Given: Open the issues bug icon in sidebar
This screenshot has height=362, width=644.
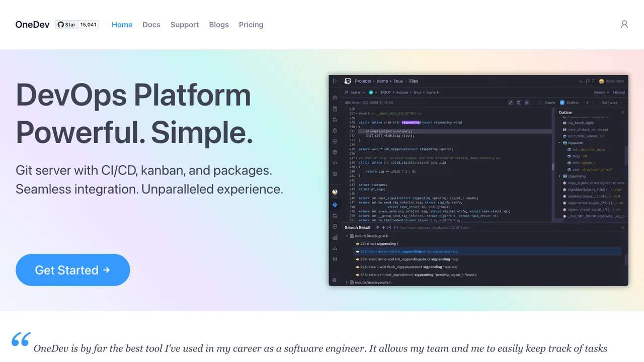Looking at the screenshot, I should pos(335,130).
